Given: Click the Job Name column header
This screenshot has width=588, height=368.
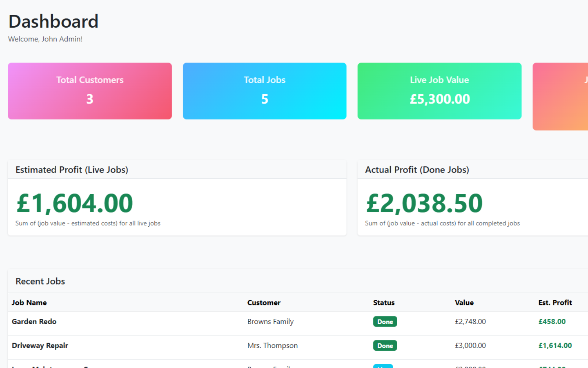Looking at the screenshot, I should pos(29,302).
